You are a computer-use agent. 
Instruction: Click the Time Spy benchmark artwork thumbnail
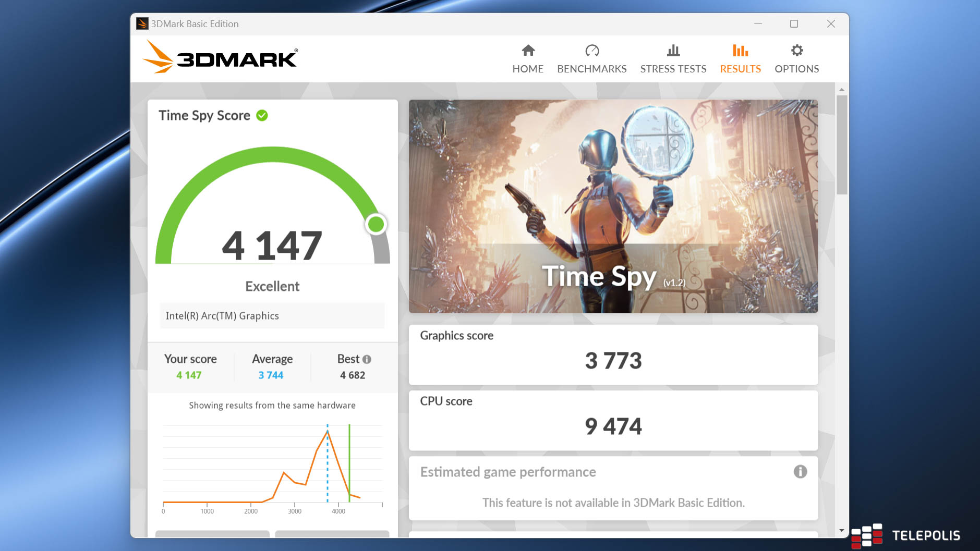click(613, 206)
